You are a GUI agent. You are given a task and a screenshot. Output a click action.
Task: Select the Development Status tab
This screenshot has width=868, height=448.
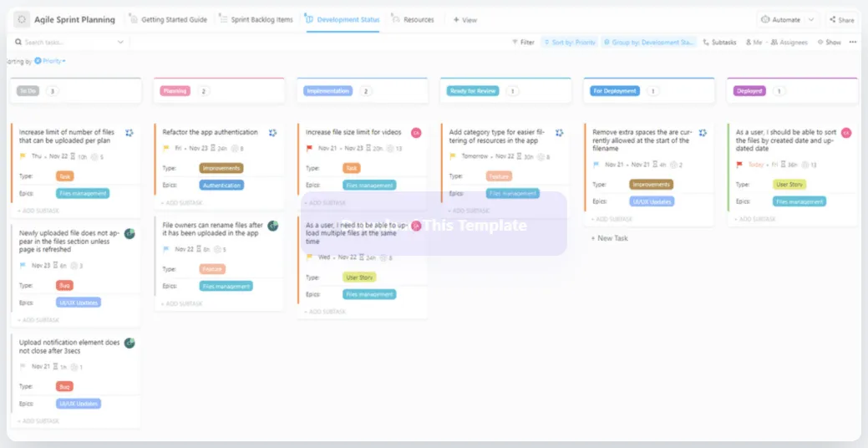[x=343, y=19]
